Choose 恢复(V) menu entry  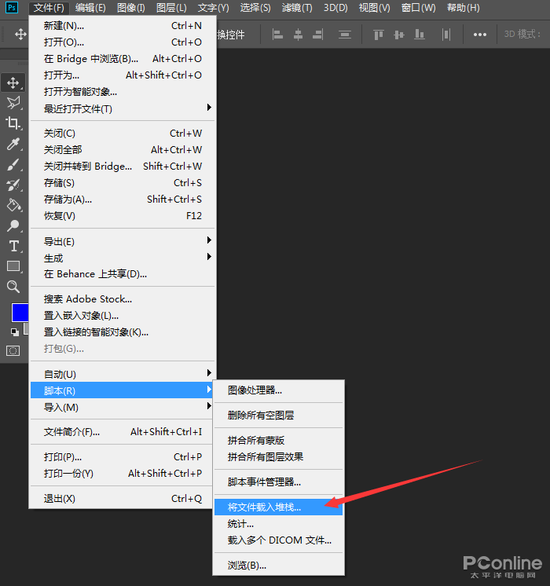(123, 216)
